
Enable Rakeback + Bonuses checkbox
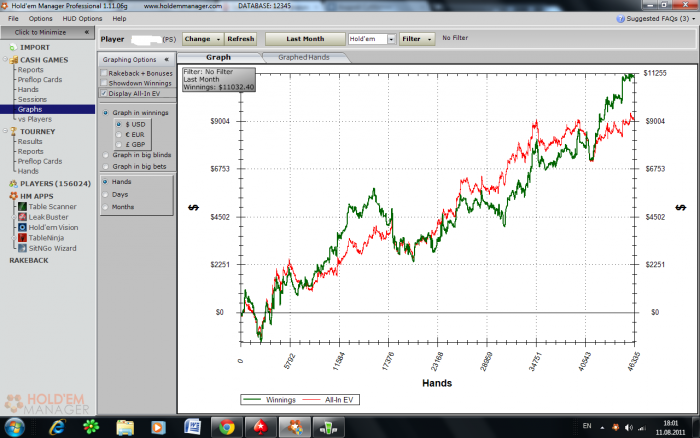coord(104,73)
